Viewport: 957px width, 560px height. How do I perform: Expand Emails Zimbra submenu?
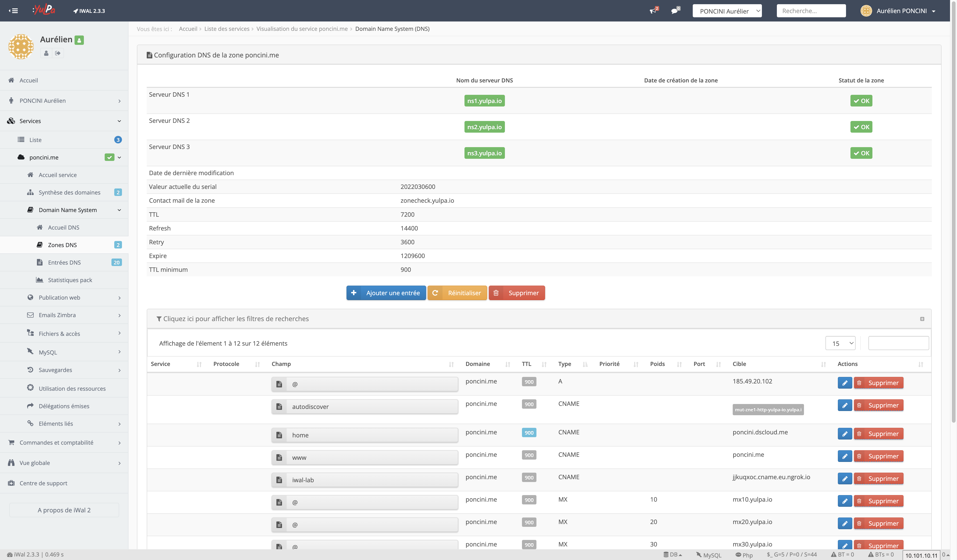pyautogui.click(x=64, y=315)
